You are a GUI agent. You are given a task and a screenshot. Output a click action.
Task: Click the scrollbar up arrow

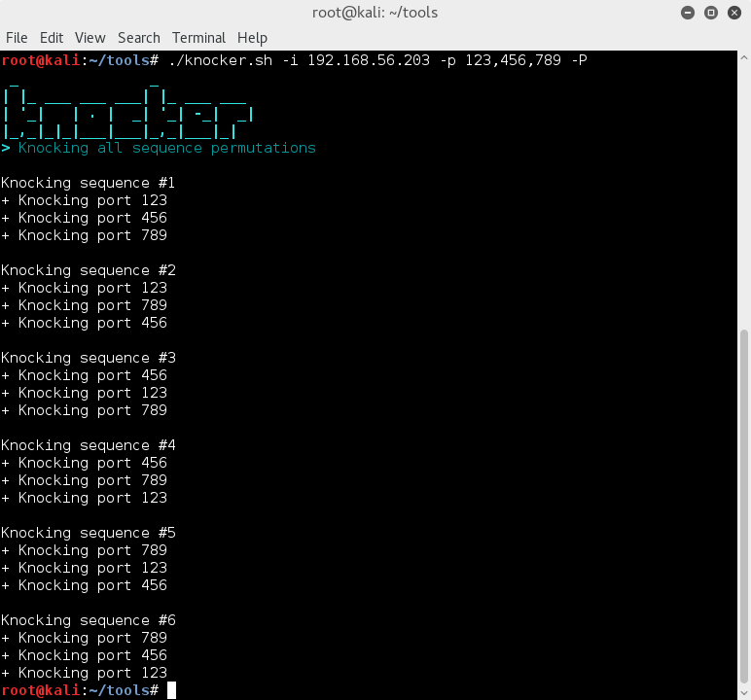744,57
